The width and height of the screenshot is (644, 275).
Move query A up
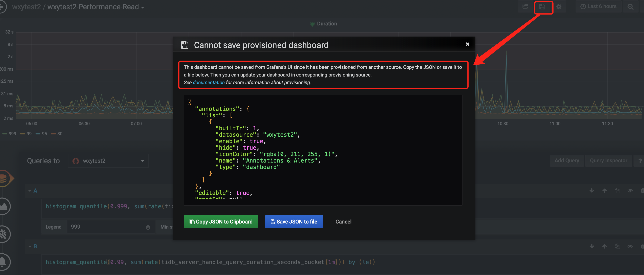[x=604, y=191]
